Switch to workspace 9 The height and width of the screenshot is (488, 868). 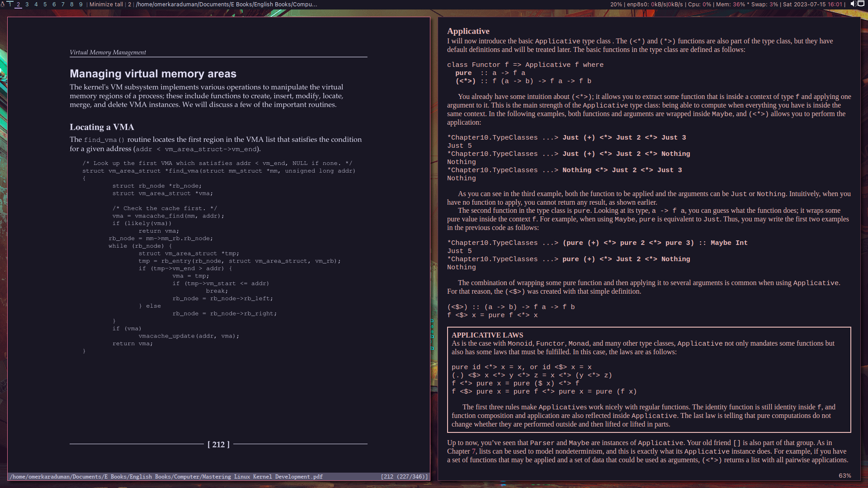pyautogui.click(x=81, y=4)
